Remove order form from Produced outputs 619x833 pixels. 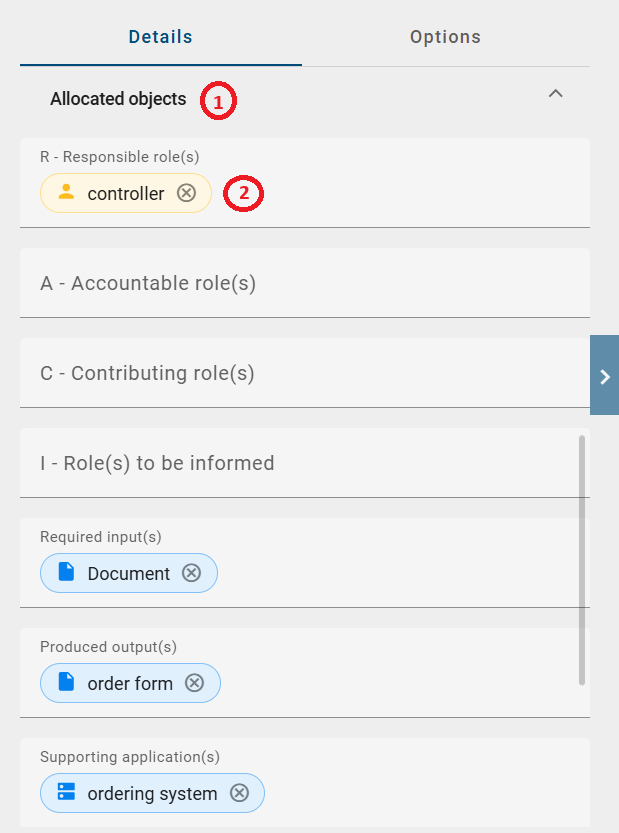coord(194,682)
